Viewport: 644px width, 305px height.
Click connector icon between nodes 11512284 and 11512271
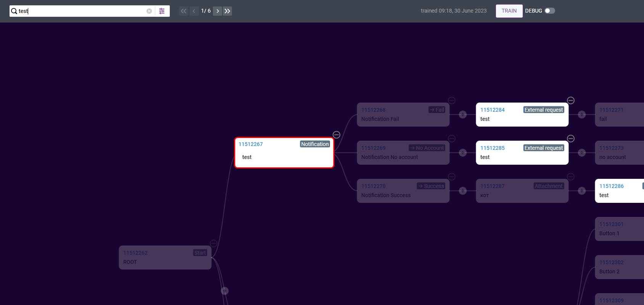click(582, 114)
